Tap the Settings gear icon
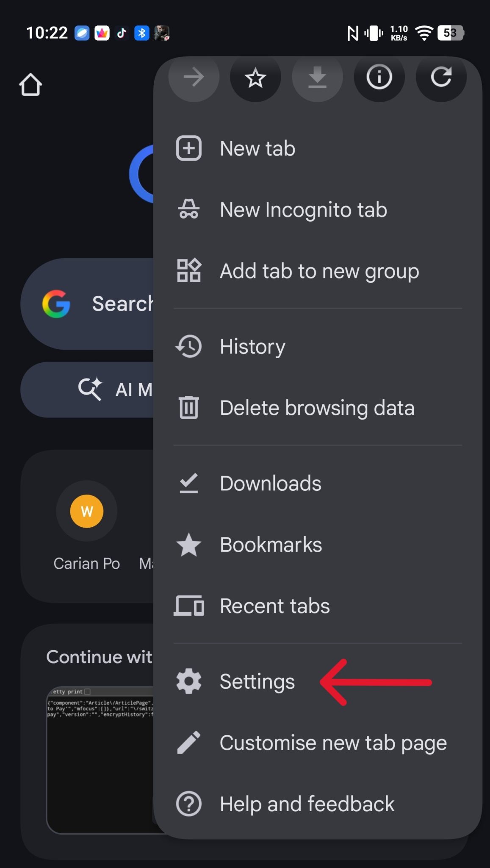The width and height of the screenshot is (490, 868). pyautogui.click(x=189, y=681)
